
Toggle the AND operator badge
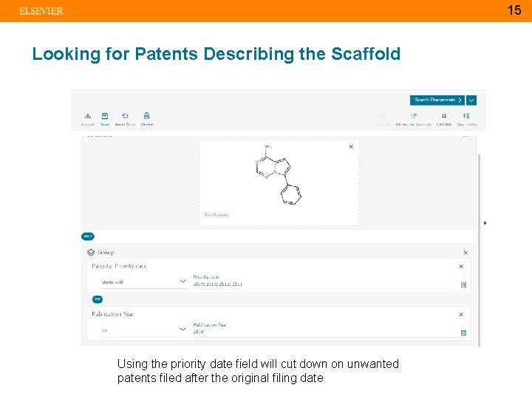click(x=87, y=236)
